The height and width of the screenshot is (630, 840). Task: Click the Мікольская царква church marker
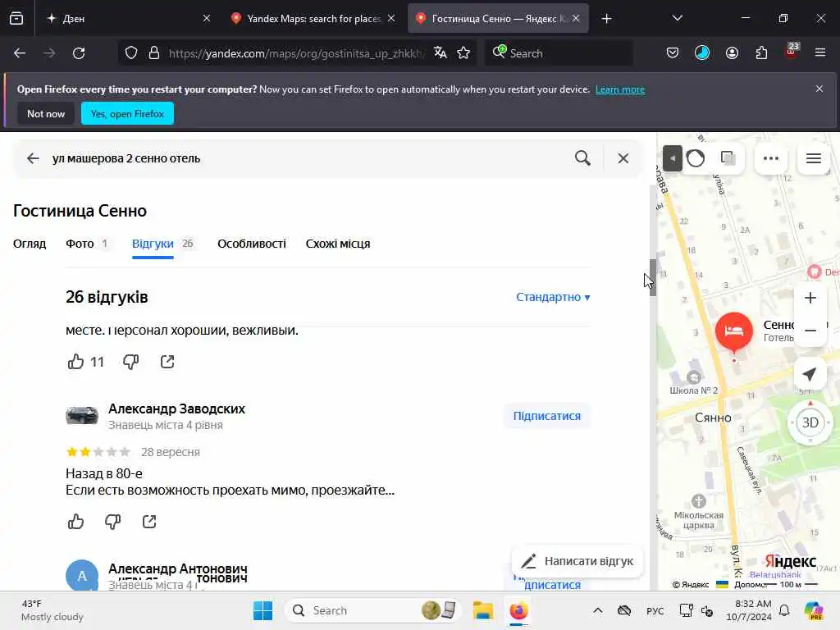click(x=698, y=501)
